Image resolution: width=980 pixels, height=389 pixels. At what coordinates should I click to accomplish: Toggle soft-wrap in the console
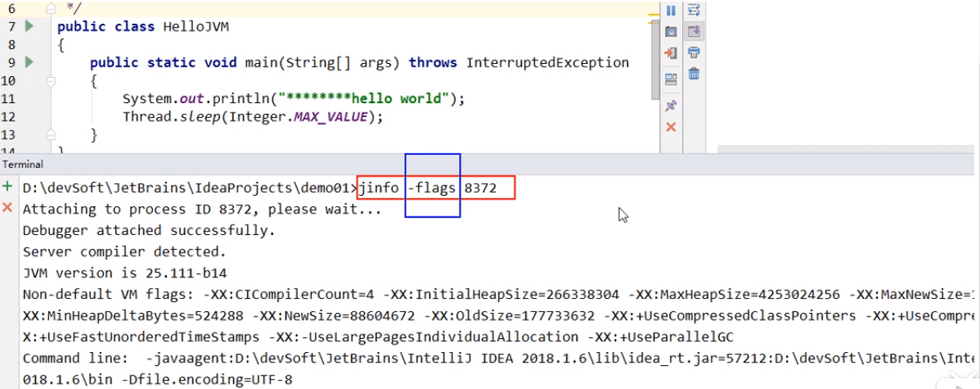(694, 10)
